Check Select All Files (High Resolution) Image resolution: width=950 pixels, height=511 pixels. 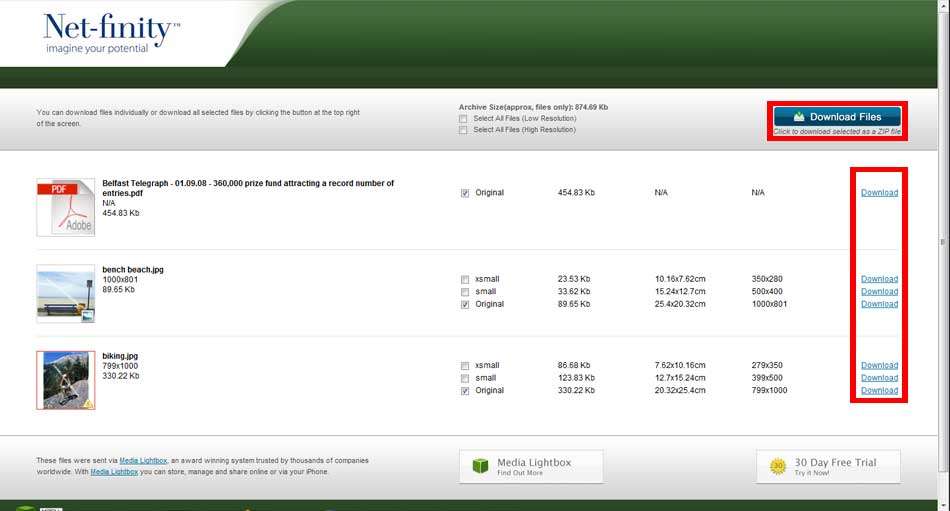click(463, 130)
